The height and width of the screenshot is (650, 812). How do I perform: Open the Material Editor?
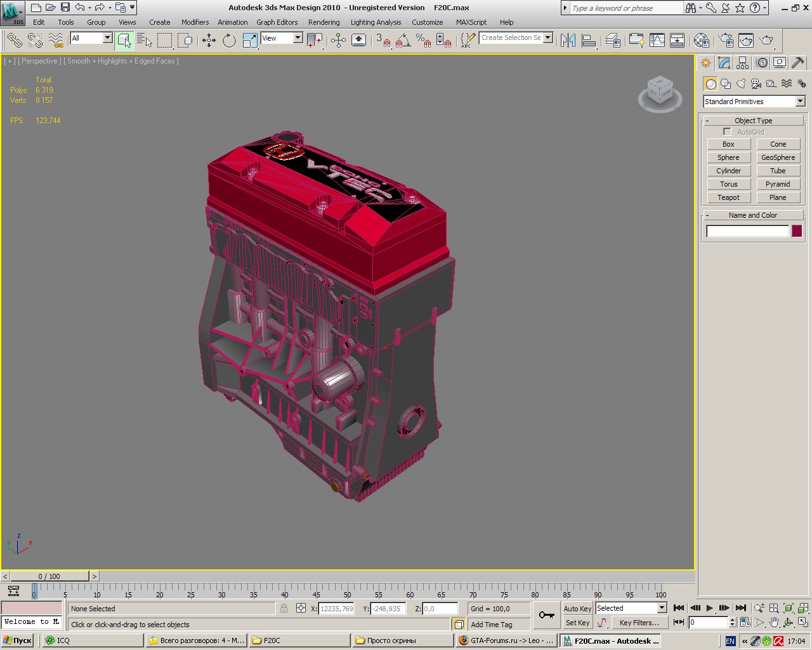tap(701, 41)
